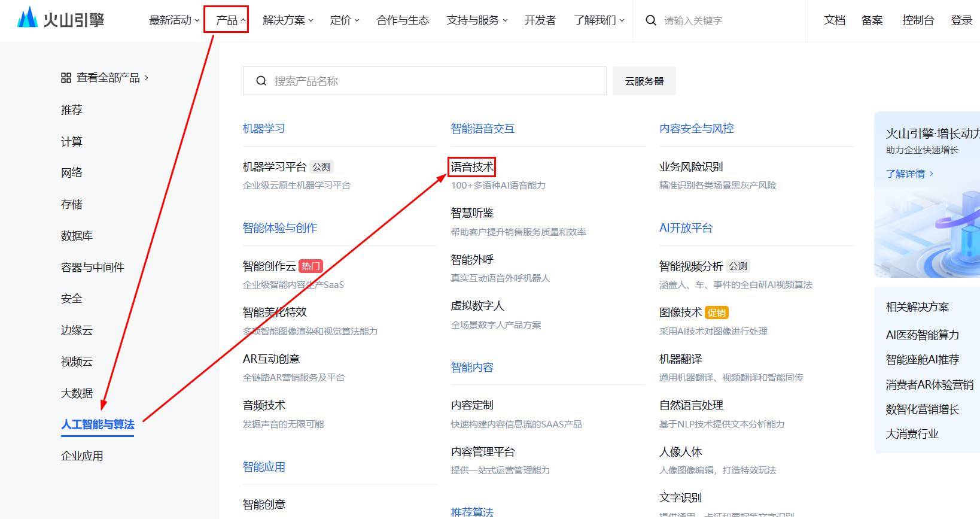This screenshot has height=519, width=980.
Task: Select the 大数据 category
Action: [x=77, y=393]
